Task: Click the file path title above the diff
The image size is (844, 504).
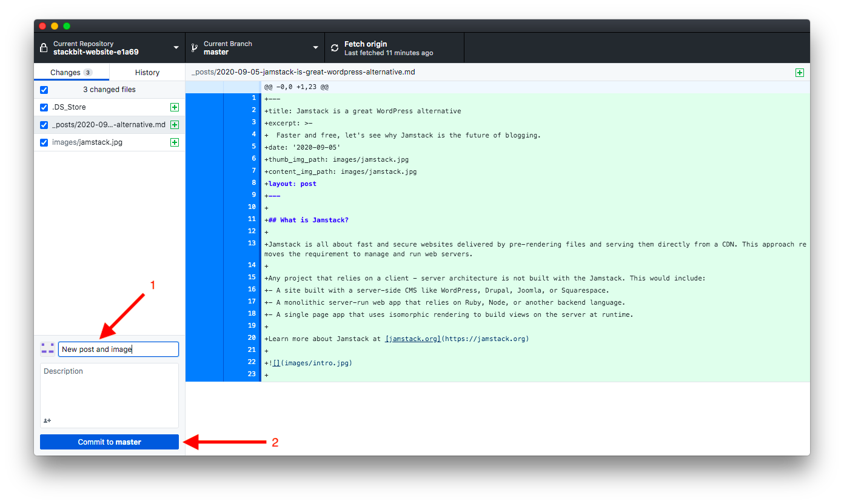Action: pos(303,72)
